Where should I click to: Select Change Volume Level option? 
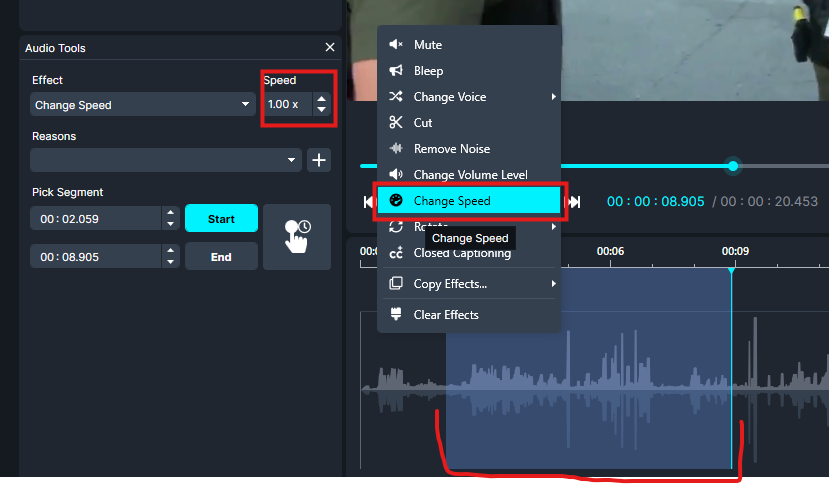coord(470,175)
